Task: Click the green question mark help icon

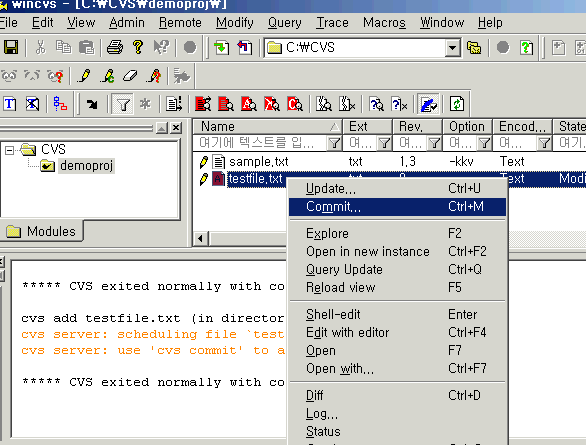Action: (x=526, y=48)
